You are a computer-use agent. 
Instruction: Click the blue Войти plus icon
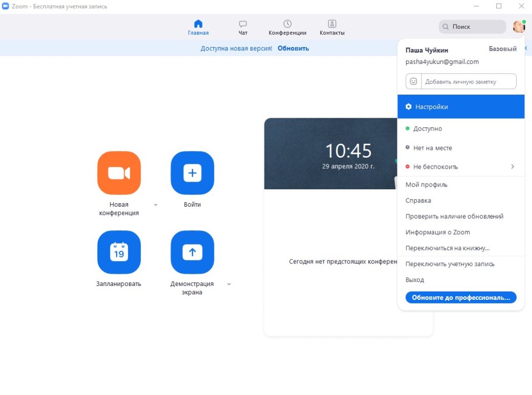point(192,173)
